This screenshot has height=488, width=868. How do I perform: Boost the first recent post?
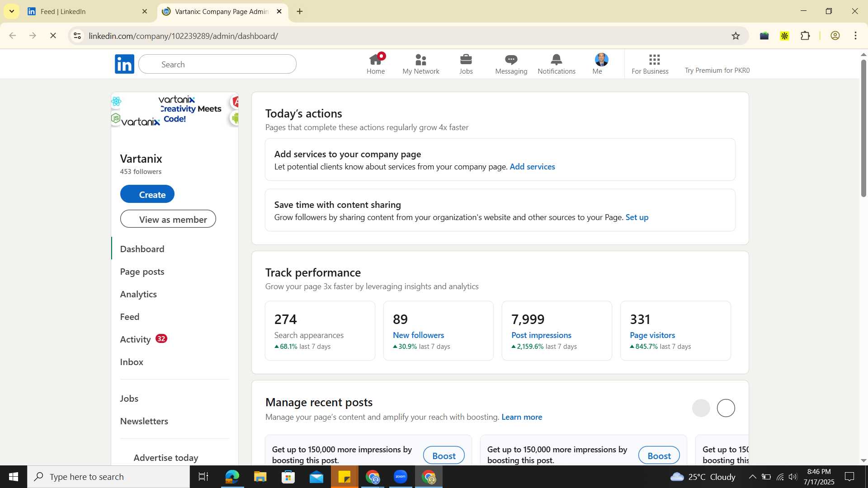click(x=443, y=455)
